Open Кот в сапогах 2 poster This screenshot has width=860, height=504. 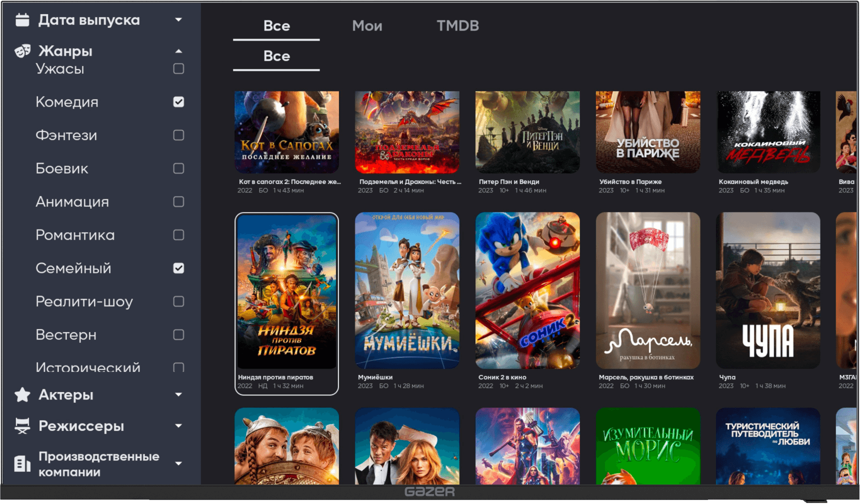click(x=286, y=132)
